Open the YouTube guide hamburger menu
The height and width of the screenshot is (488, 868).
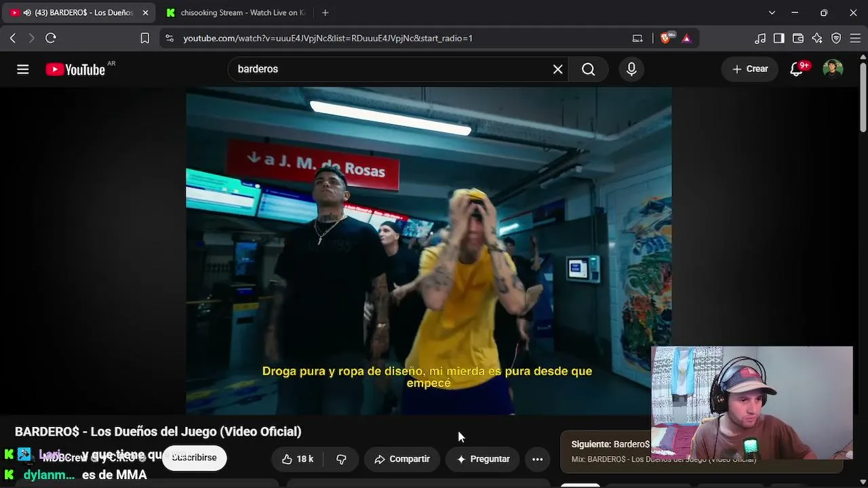coord(23,69)
